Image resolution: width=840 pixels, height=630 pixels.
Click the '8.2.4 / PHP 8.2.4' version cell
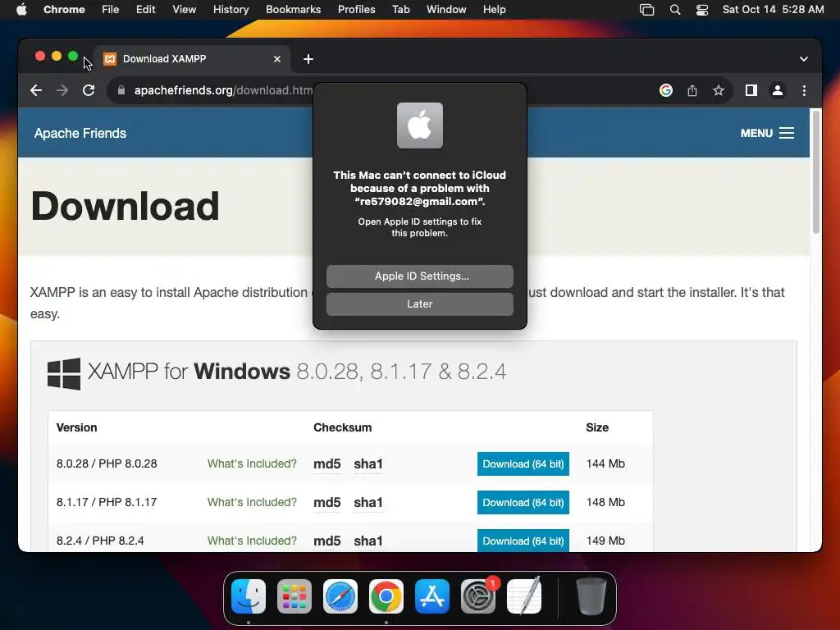point(100,541)
